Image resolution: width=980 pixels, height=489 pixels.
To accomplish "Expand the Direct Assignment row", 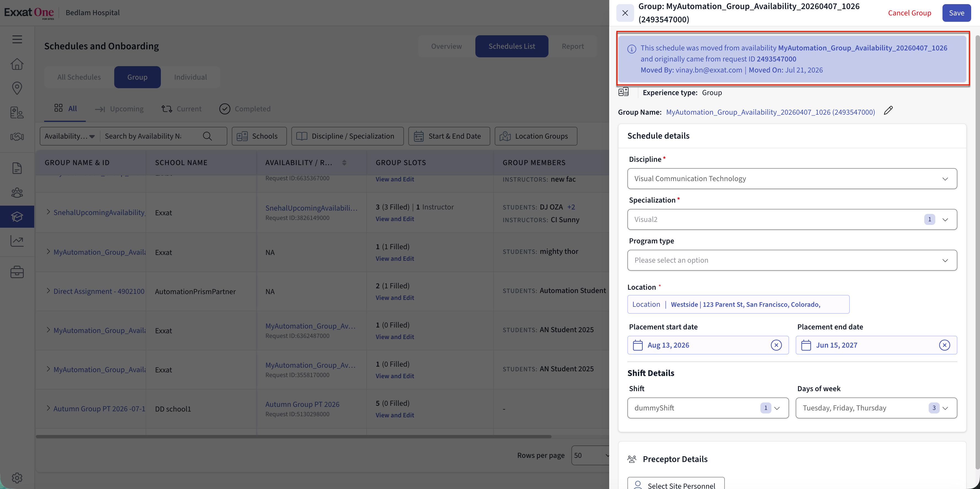I will [x=48, y=291].
